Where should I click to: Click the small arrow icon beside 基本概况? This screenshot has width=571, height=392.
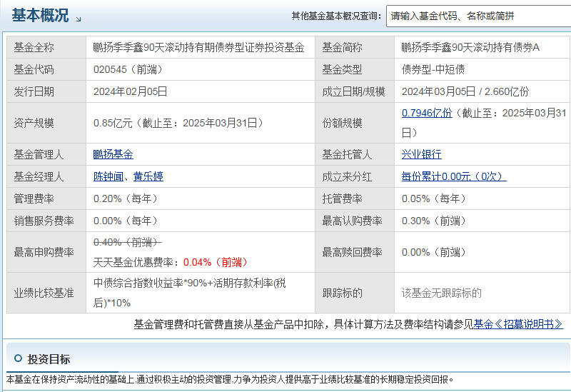(79, 19)
